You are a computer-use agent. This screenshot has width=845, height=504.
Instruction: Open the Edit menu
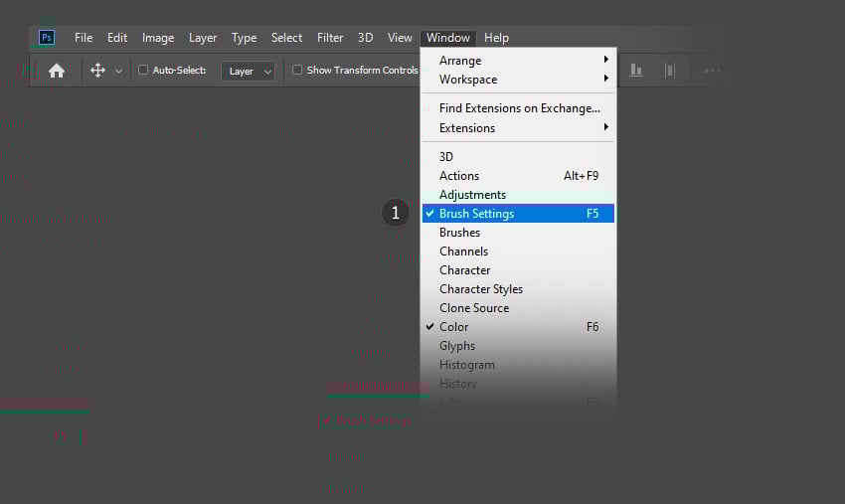pos(117,38)
